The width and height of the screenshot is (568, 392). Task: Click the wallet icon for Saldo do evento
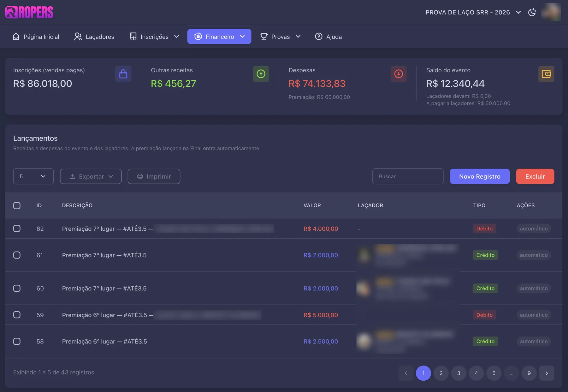click(x=546, y=74)
